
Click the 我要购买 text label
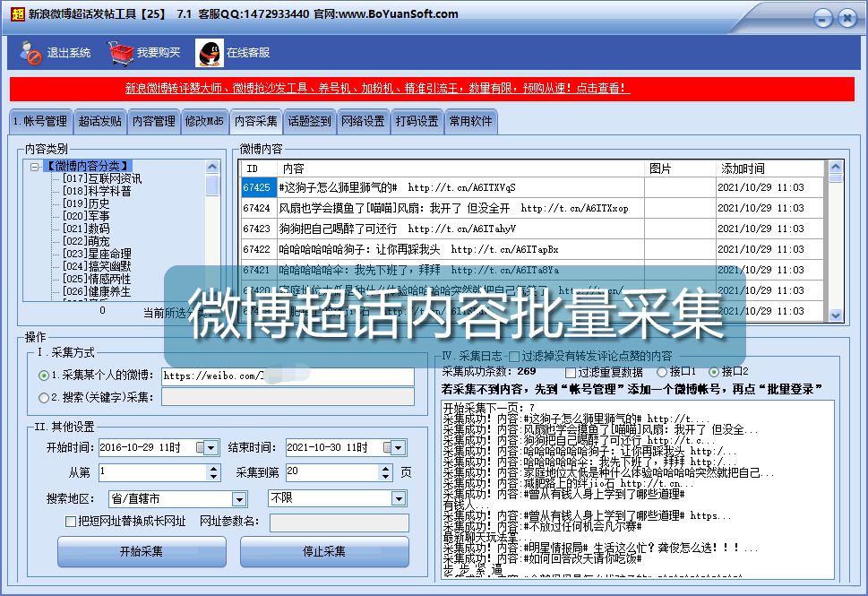tap(159, 53)
